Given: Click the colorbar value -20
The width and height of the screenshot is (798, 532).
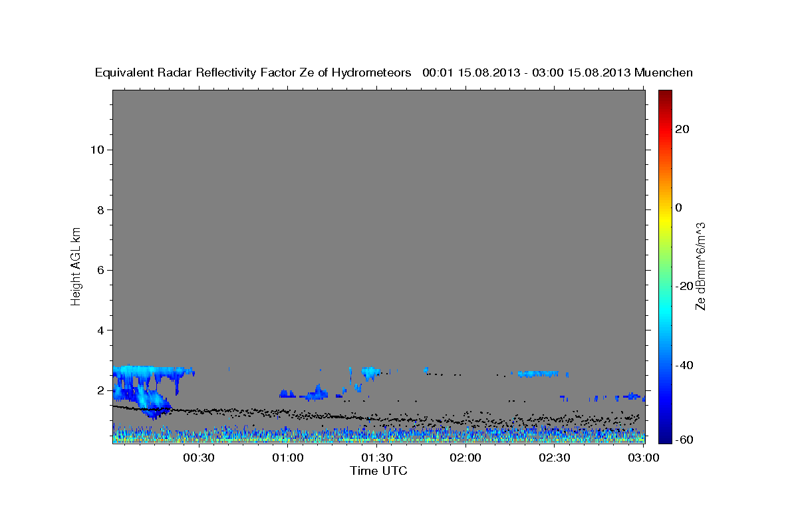Looking at the screenshot, I should [685, 286].
